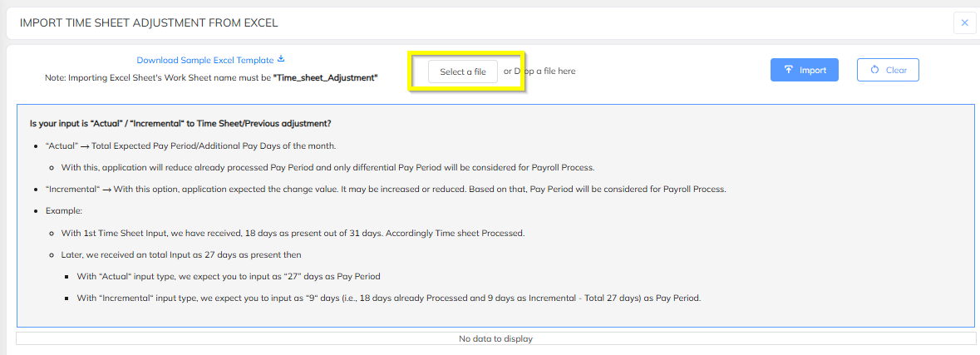Click the 'input as "9" days' example line
The image size is (980, 355).
[x=389, y=298]
